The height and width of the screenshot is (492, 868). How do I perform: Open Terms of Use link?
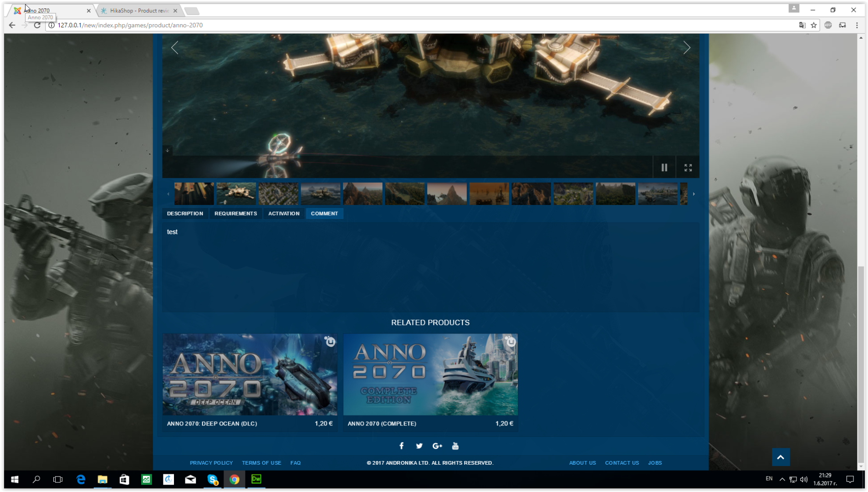click(x=261, y=463)
